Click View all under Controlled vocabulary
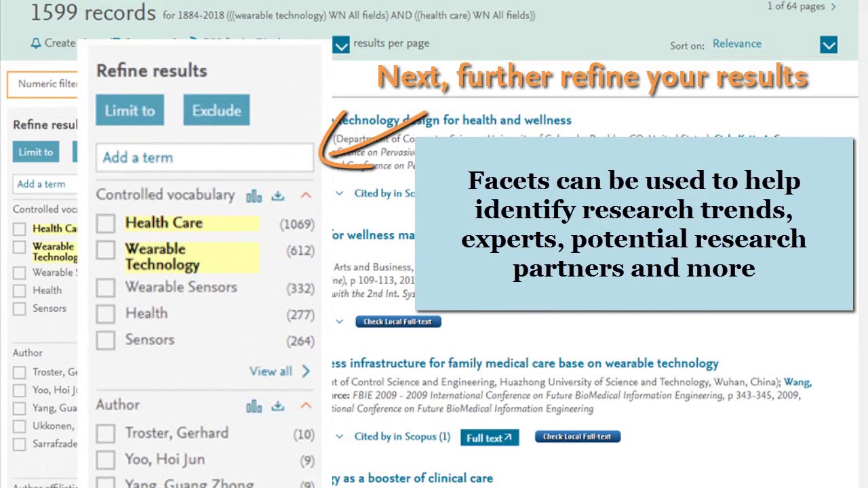Viewport: 868px width, 488px height. click(279, 371)
